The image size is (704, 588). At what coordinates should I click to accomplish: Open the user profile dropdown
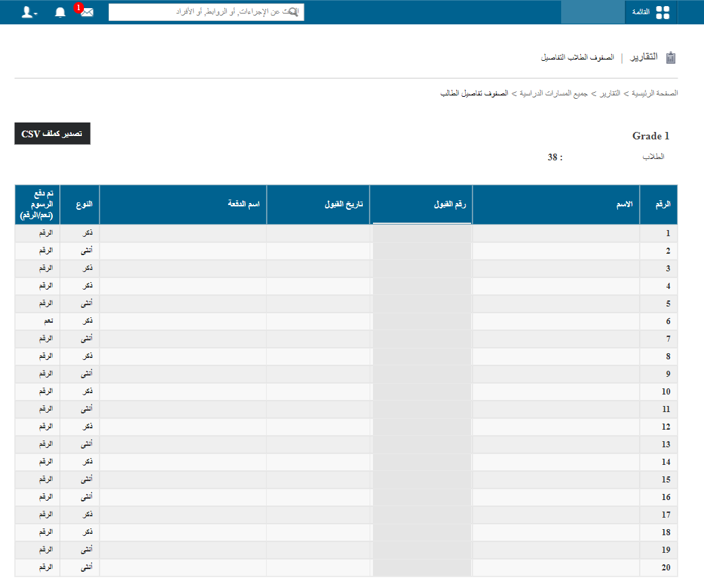pyautogui.click(x=29, y=12)
